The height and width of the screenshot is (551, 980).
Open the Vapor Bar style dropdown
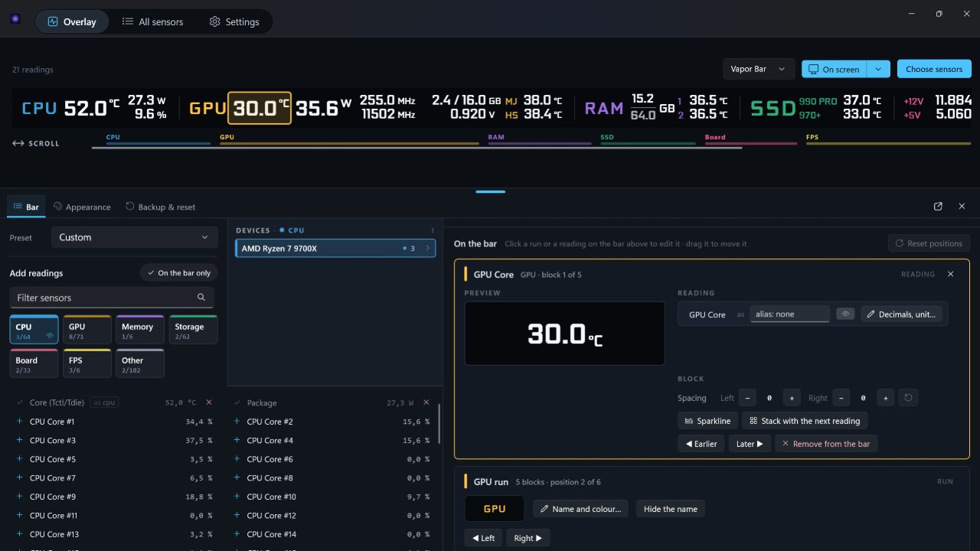759,69
